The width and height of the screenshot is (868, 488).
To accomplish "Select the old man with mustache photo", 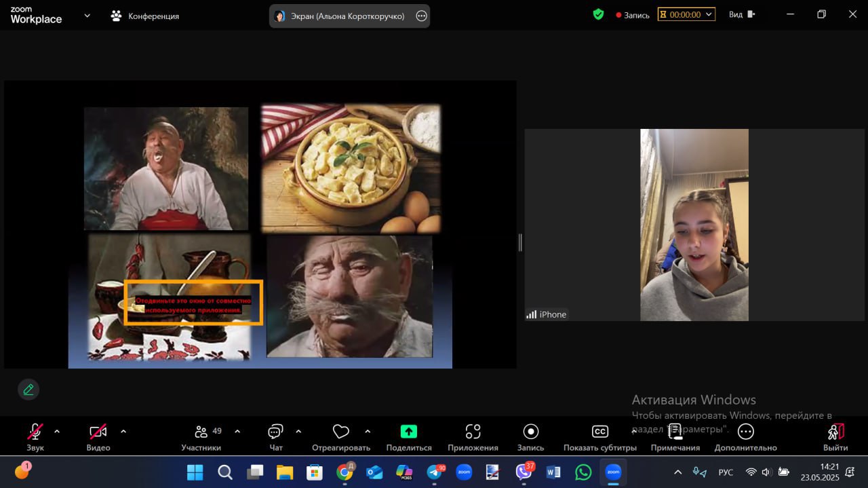I will (x=349, y=296).
